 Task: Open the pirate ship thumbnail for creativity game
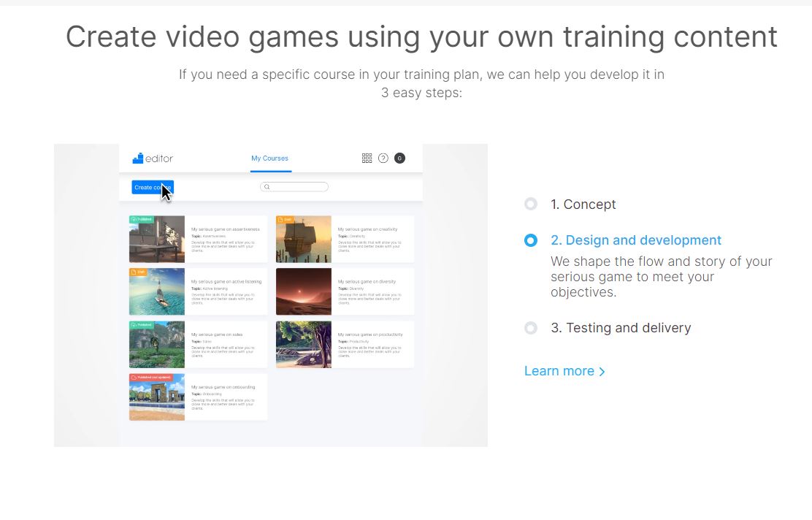tap(304, 237)
